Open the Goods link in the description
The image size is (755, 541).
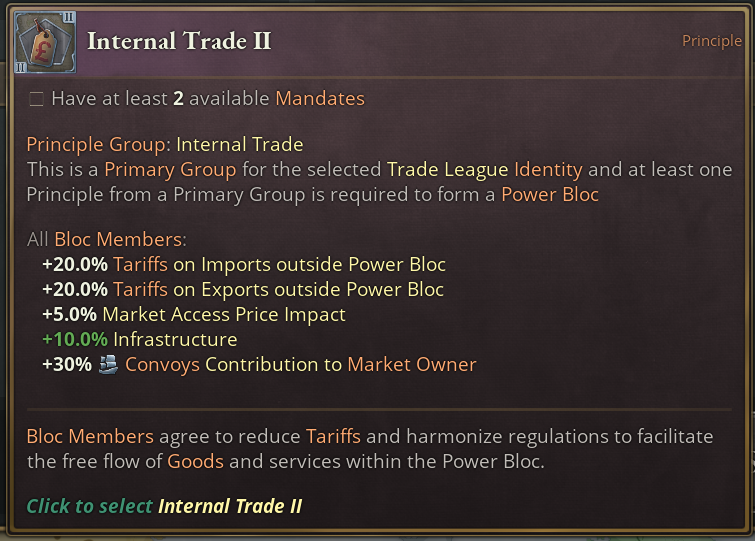pyautogui.click(x=195, y=462)
